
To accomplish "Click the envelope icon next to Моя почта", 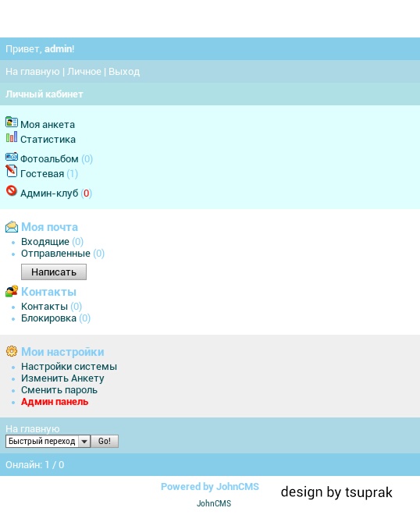I will [x=12, y=227].
